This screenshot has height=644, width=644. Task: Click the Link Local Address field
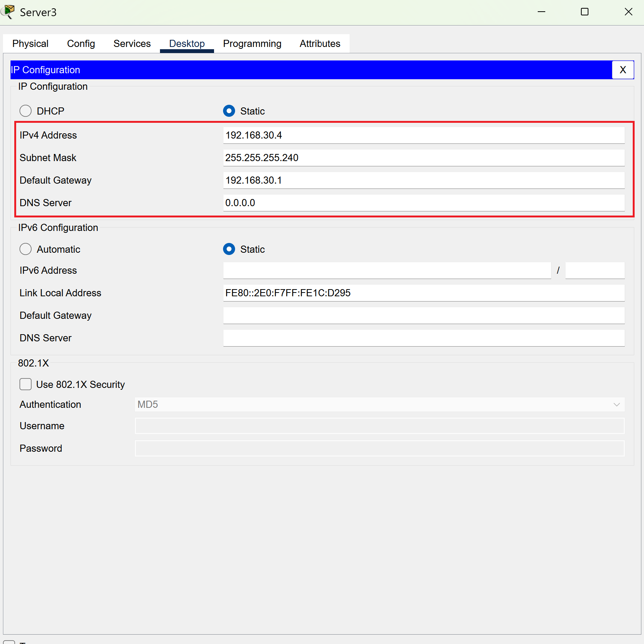coord(424,293)
